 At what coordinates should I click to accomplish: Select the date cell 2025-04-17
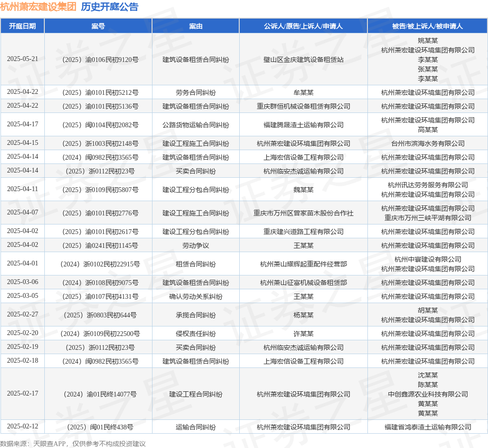click(22, 124)
